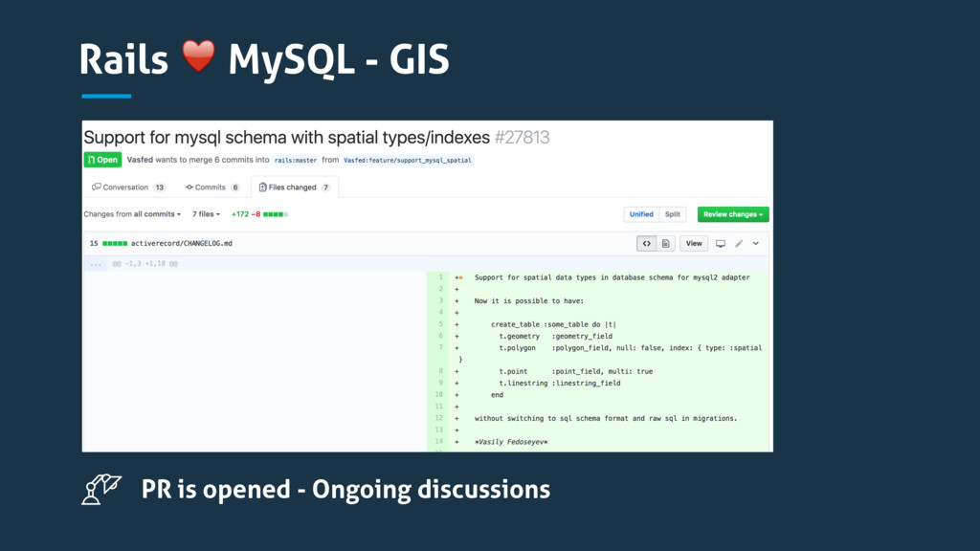
Task: Click the rails:master branch label
Action: tap(296, 161)
